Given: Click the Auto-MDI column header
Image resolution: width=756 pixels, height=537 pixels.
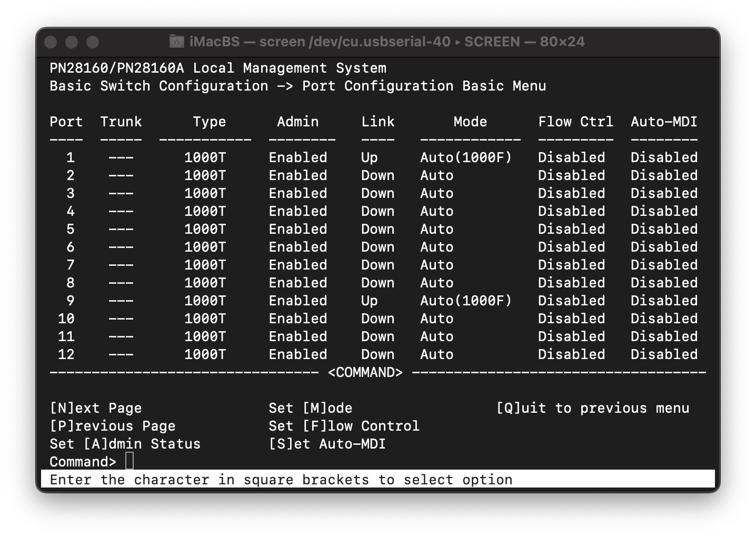Looking at the screenshot, I should point(664,122).
